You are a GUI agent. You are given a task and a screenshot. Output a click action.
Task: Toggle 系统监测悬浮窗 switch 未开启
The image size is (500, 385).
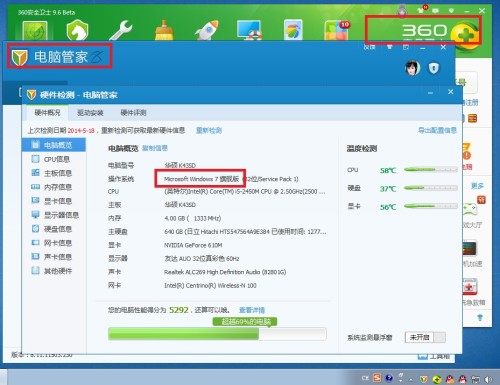click(425, 337)
